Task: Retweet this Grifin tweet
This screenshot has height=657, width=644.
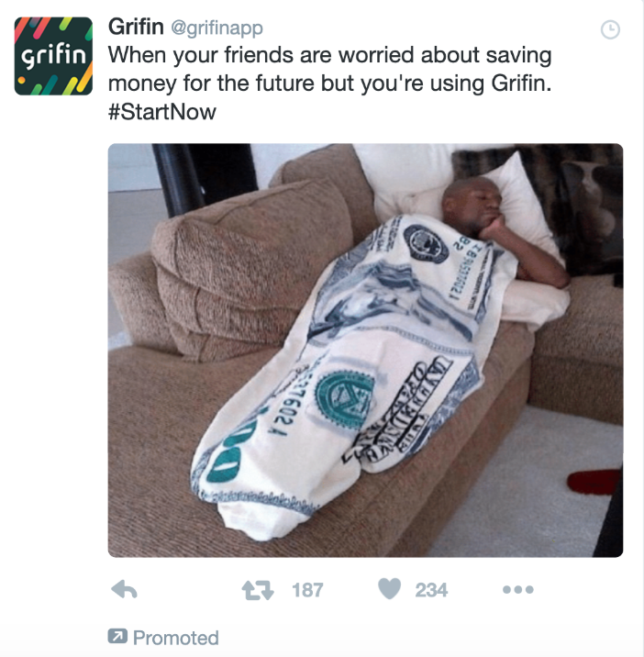Action: pyautogui.click(x=258, y=590)
